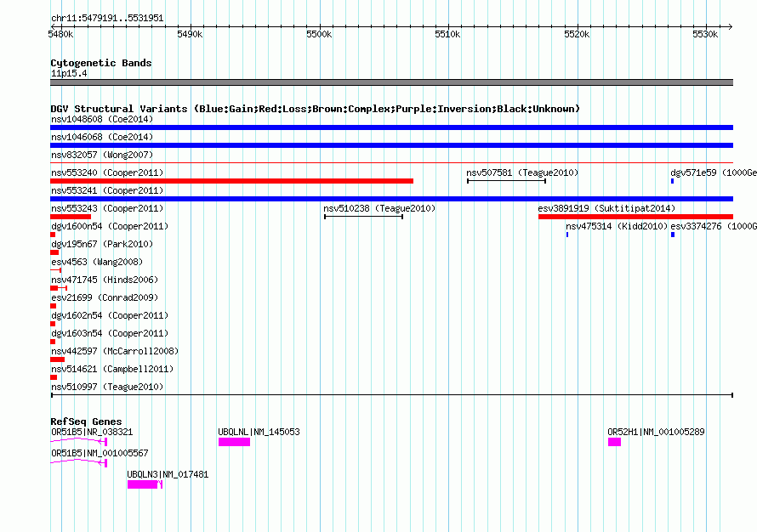757x532 pixels.
Task: Click the 5510k ruler tick label
Action: pyautogui.click(x=447, y=34)
